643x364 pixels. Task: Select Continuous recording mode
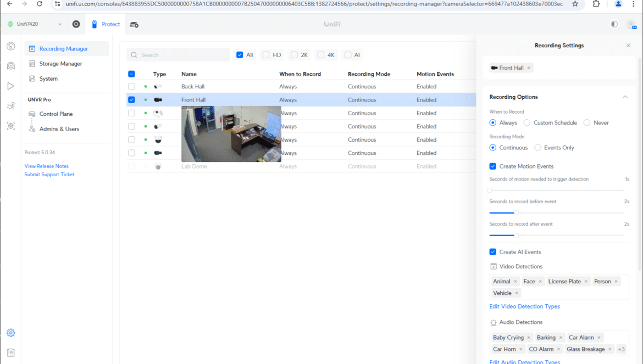[493, 148]
